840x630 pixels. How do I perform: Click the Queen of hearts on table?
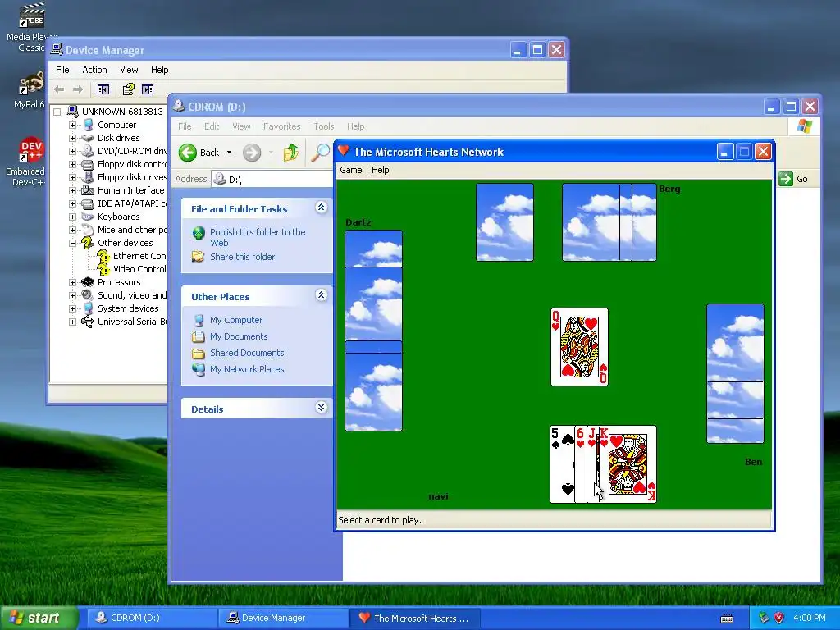coord(579,347)
